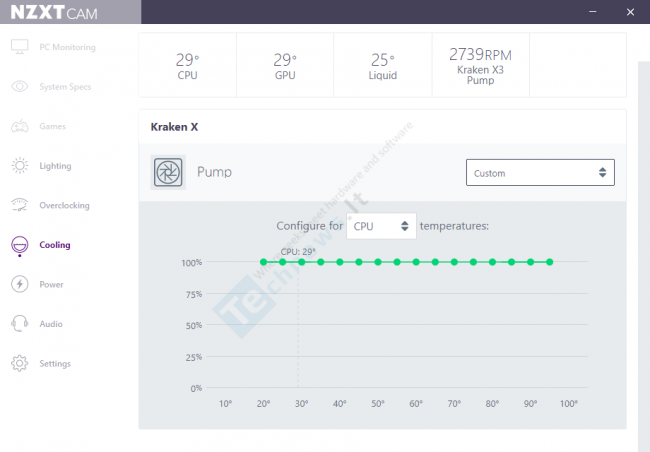Viewport: 650px width, 452px height.
Task: Select the curve point at 35°
Action: click(321, 262)
